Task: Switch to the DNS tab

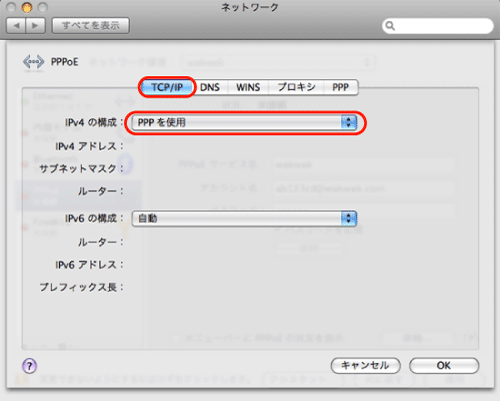Action: (210, 87)
